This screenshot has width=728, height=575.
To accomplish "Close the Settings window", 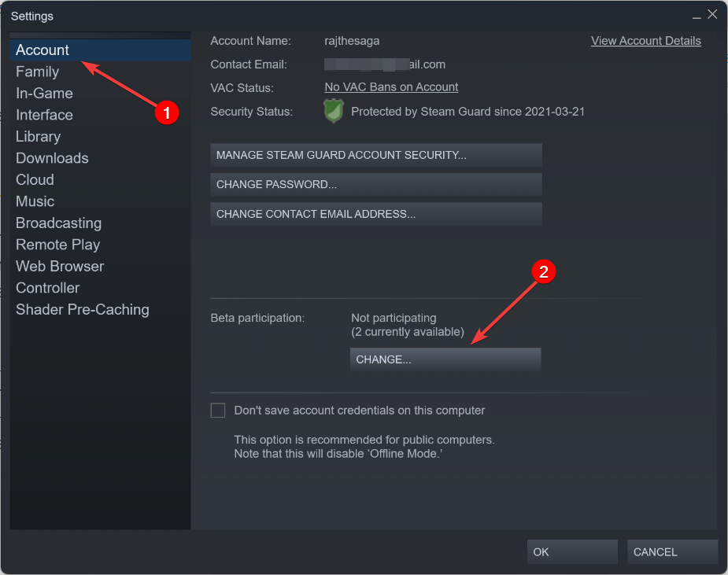I will click(712, 14).
